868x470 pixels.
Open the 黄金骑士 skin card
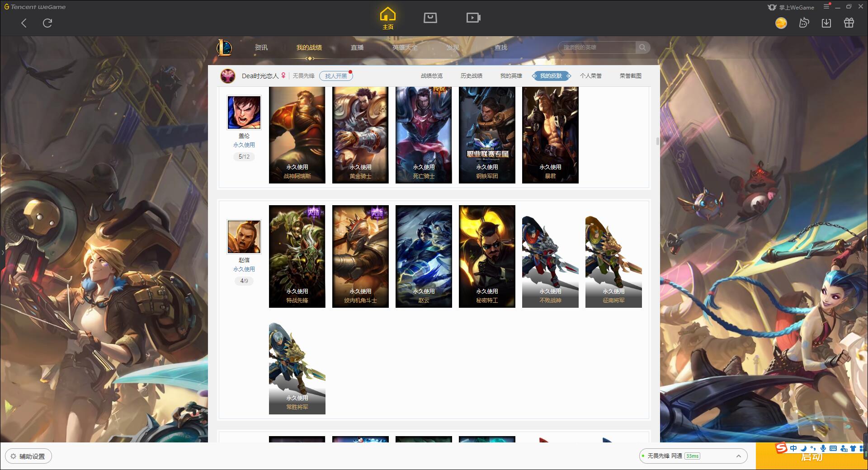pyautogui.click(x=360, y=135)
